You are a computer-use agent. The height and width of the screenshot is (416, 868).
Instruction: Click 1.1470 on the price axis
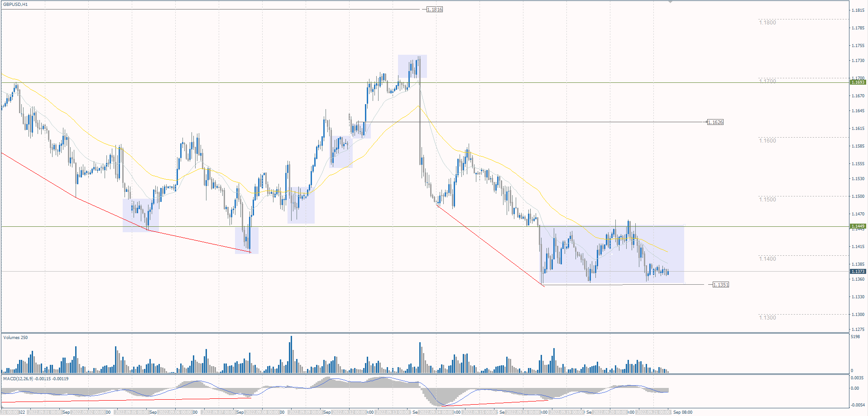(858, 214)
